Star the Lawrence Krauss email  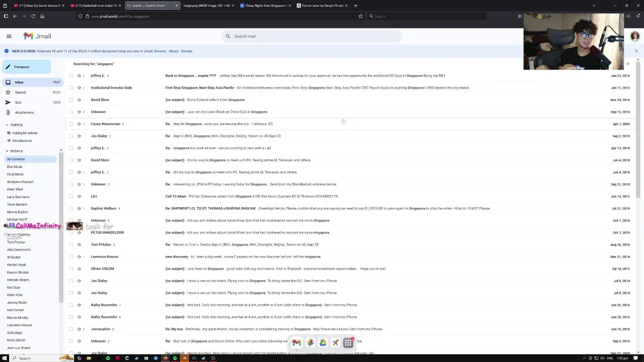coord(79,256)
